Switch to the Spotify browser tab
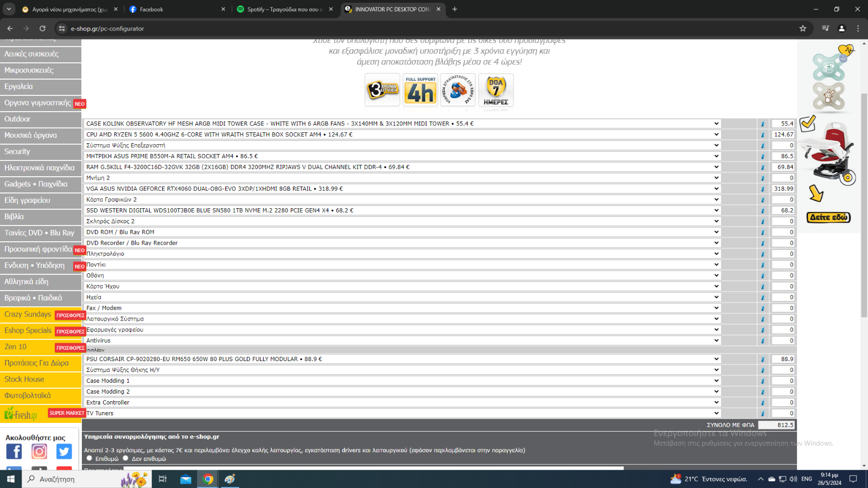Screen dimensions: 868x488 tap(284, 9)
